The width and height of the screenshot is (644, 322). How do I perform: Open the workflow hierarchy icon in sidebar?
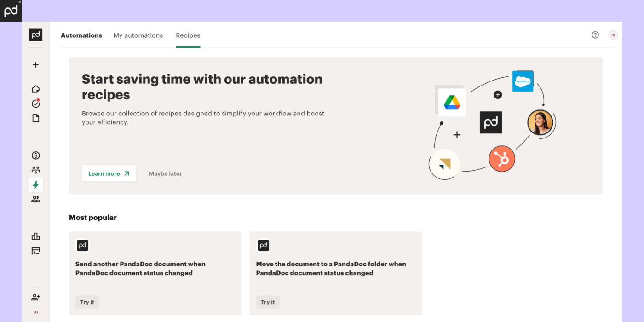35,170
